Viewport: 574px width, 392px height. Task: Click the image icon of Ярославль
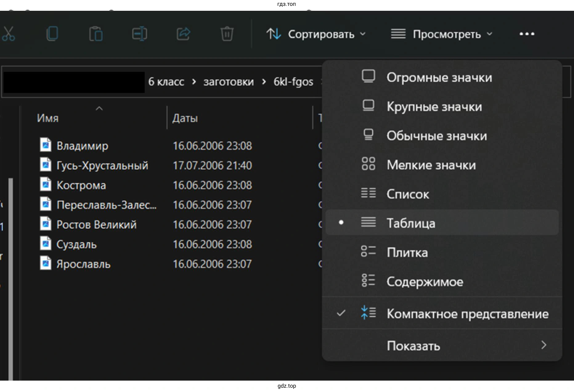pyautogui.click(x=46, y=263)
